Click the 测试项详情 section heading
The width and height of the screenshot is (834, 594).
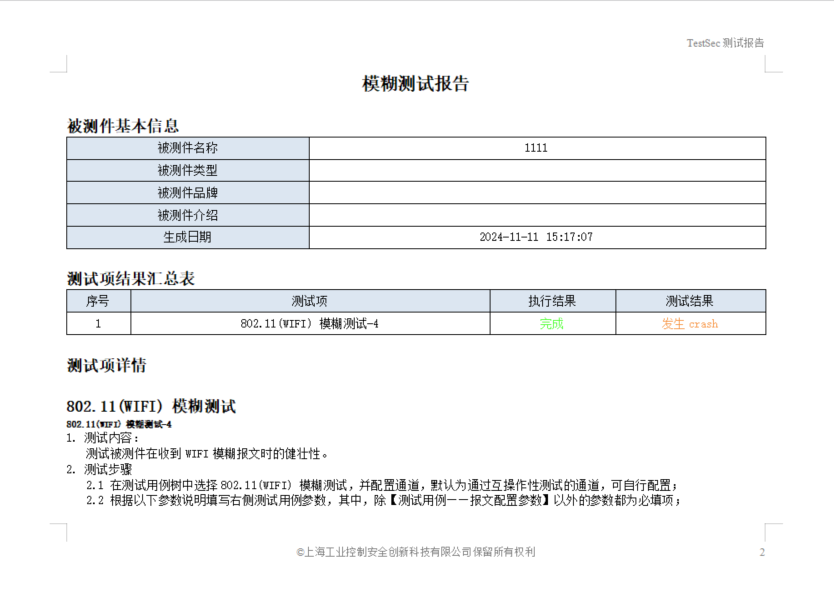(x=107, y=365)
